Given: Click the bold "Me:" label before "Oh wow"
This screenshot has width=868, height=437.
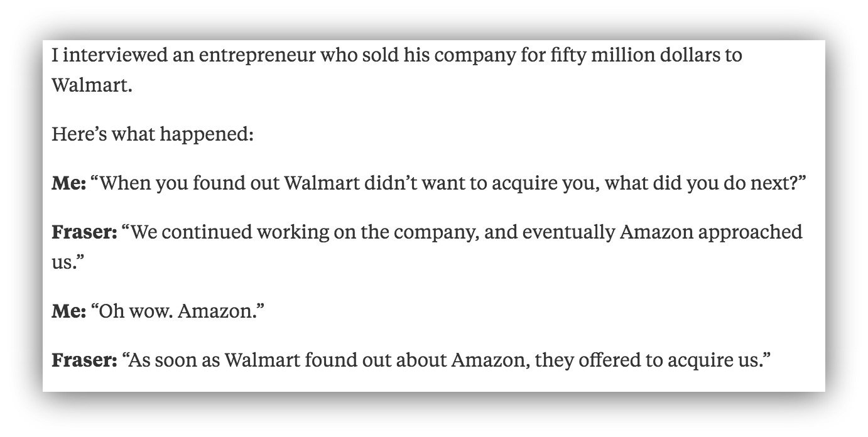Looking at the screenshot, I should click(68, 311).
